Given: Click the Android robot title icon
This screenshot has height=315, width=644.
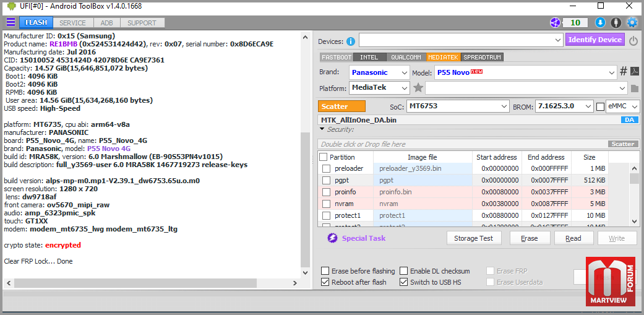Looking at the screenshot, I should pyautogui.click(x=11, y=6).
